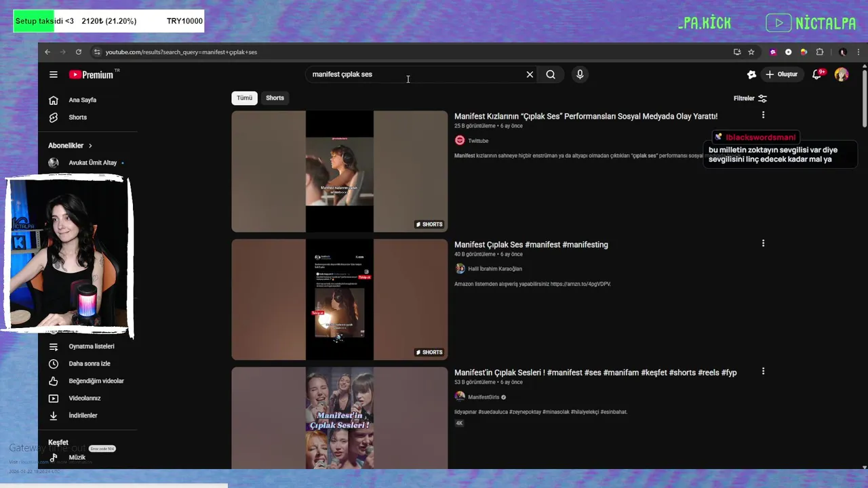The width and height of the screenshot is (868, 488).
Task: Open Shorts in the sidebar
Action: pos(77,117)
